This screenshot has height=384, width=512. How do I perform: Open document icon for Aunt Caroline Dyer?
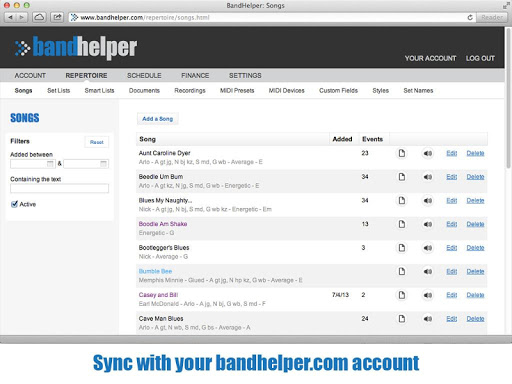pos(402,153)
